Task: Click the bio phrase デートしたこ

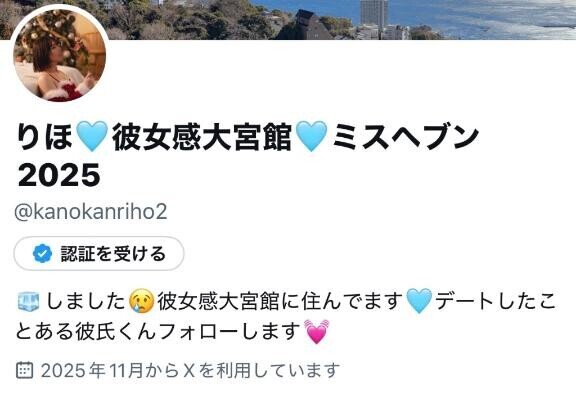Action: [x=495, y=301]
